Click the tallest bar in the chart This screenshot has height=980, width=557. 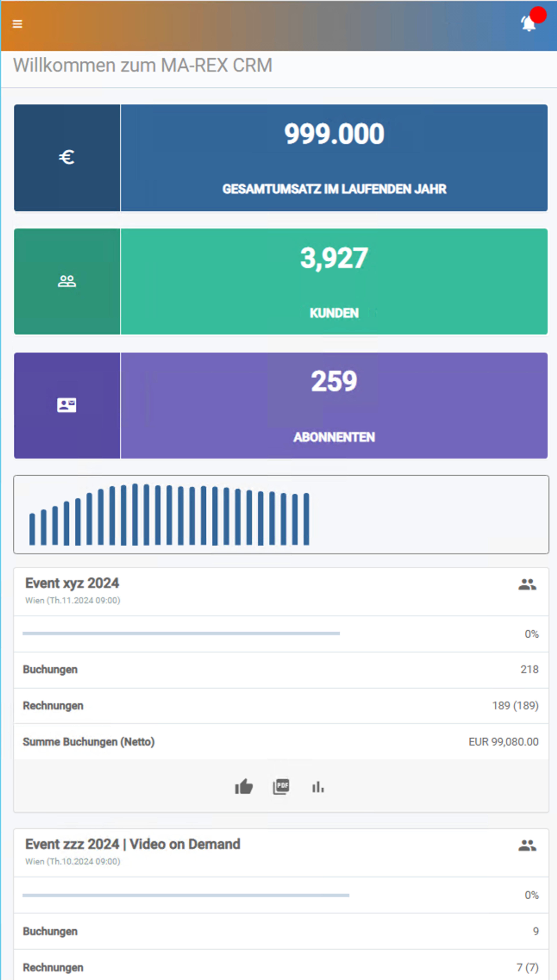(135, 514)
